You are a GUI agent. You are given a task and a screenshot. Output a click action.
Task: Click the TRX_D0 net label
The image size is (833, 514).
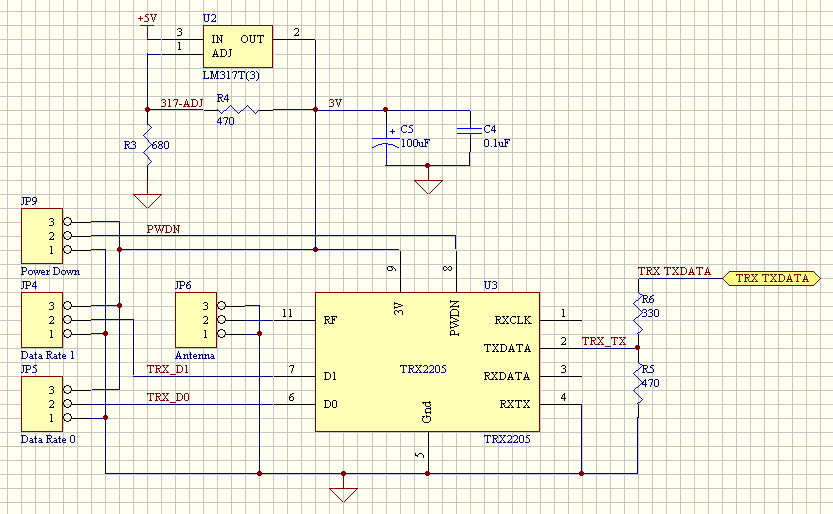click(168, 397)
